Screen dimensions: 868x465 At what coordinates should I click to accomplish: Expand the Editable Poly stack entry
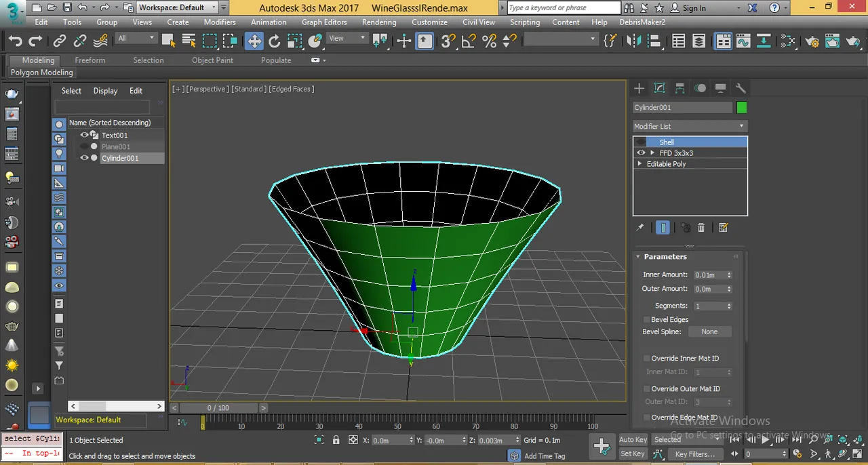coord(639,164)
